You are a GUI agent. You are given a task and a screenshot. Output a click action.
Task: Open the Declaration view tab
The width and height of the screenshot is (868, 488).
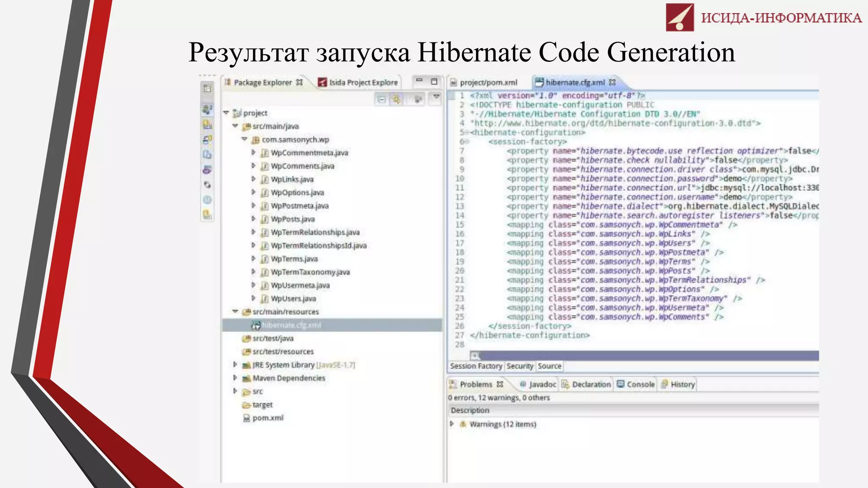click(x=587, y=384)
